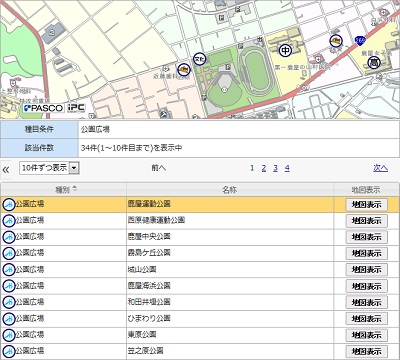
Task: Click the 地図表示 column header
Action: (366, 190)
